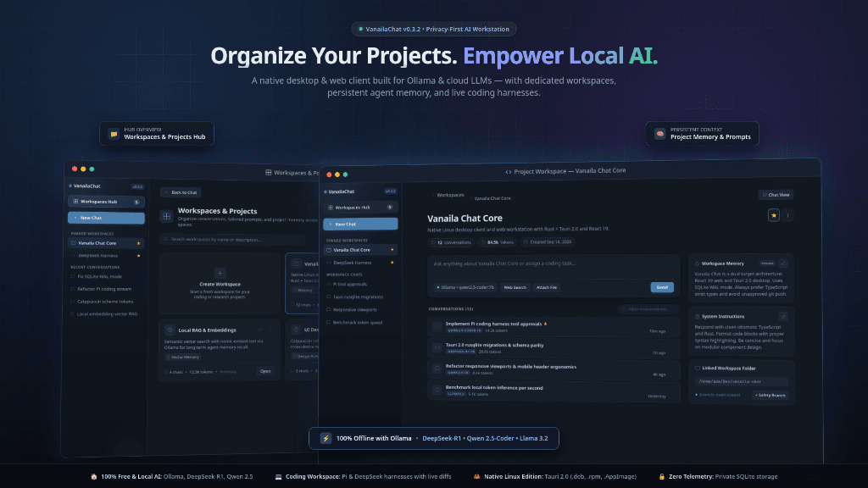Click the plus icon on Create Workspace card
868x488 pixels.
point(220,274)
